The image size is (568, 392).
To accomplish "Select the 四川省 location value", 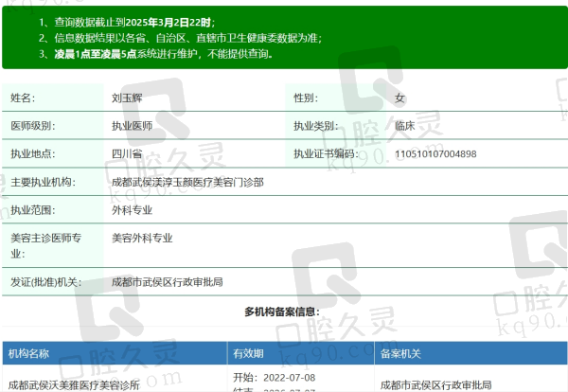I will [x=127, y=153].
